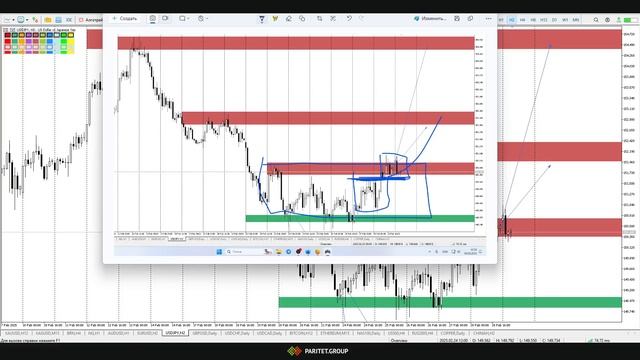
Task: Click the green account profile icon
Action: click(x=619, y=20)
